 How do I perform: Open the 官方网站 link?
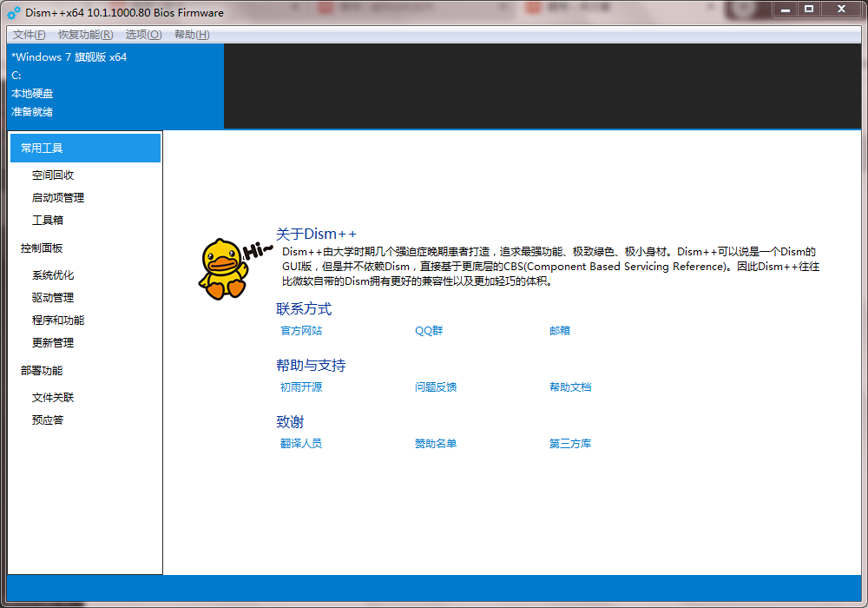301,331
